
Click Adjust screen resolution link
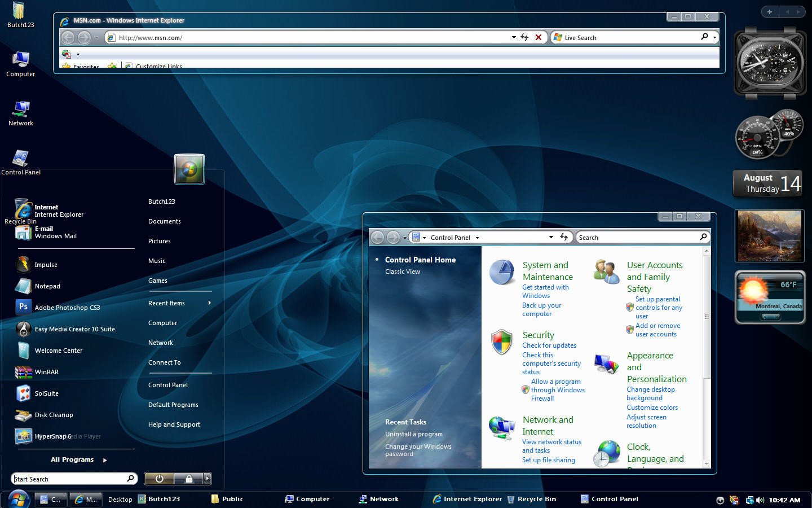click(646, 421)
